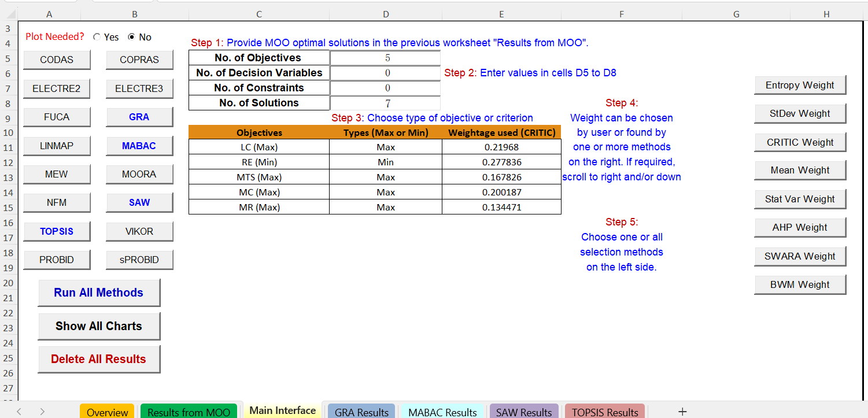Switch to the GRA Results tab
Image resolution: width=868 pixels, height=418 pixels.
(x=361, y=411)
